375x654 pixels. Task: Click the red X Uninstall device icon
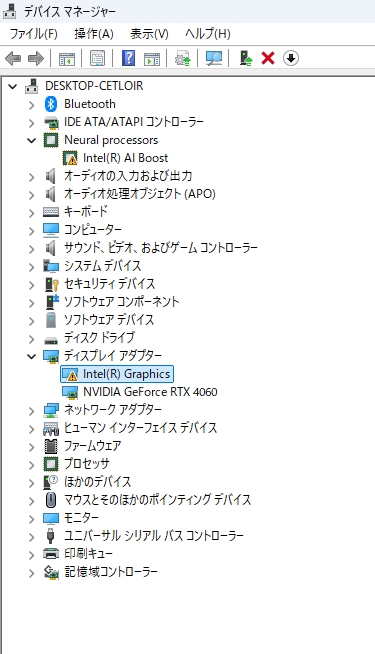tap(268, 58)
